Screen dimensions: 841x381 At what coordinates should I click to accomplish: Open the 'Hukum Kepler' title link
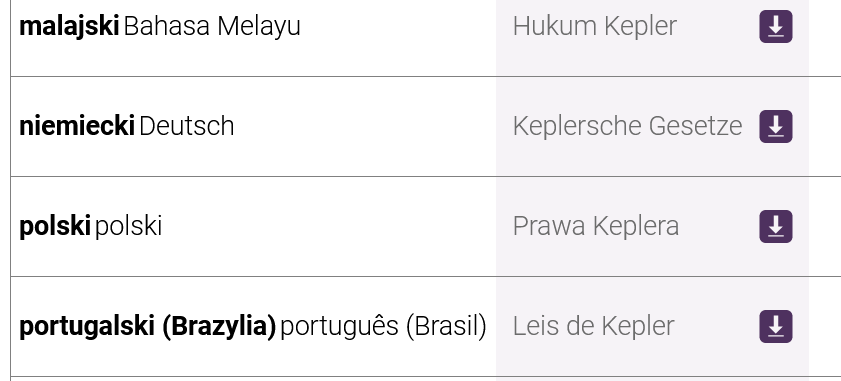click(x=594, y=26)
